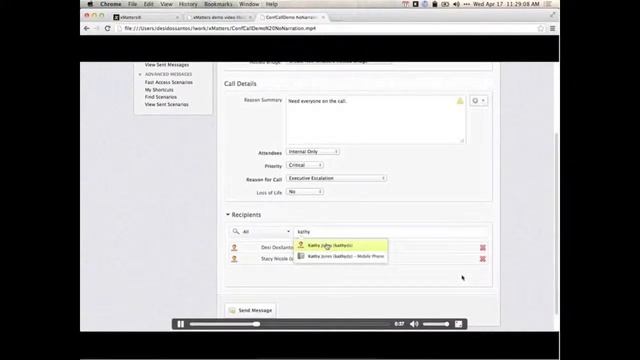The image size is (640, 360).
Task: Enter fullscreen with the video player icon
Action: [x=458, y=324]
